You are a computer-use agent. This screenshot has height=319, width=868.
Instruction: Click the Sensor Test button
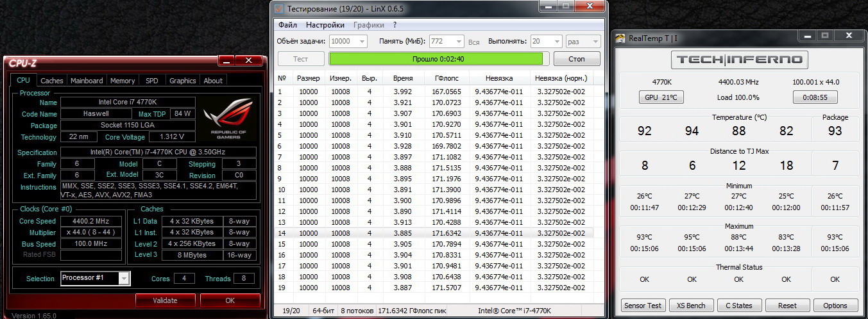[643, 306]
